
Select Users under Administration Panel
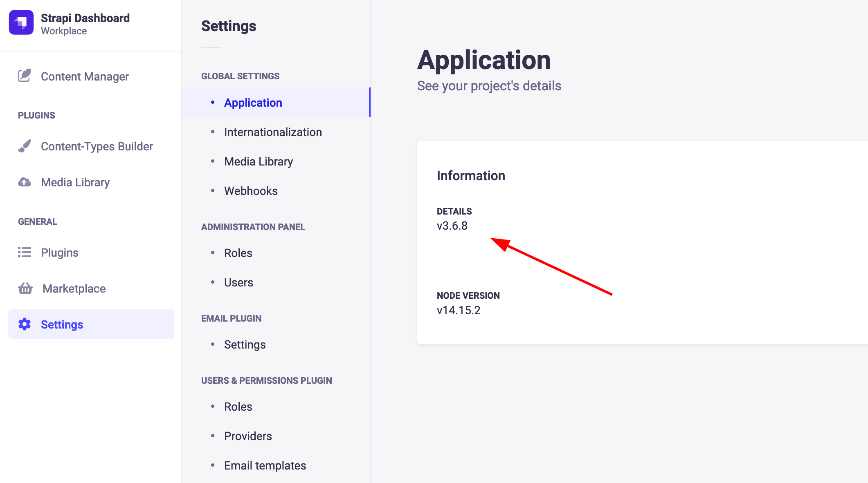(238, 282)
